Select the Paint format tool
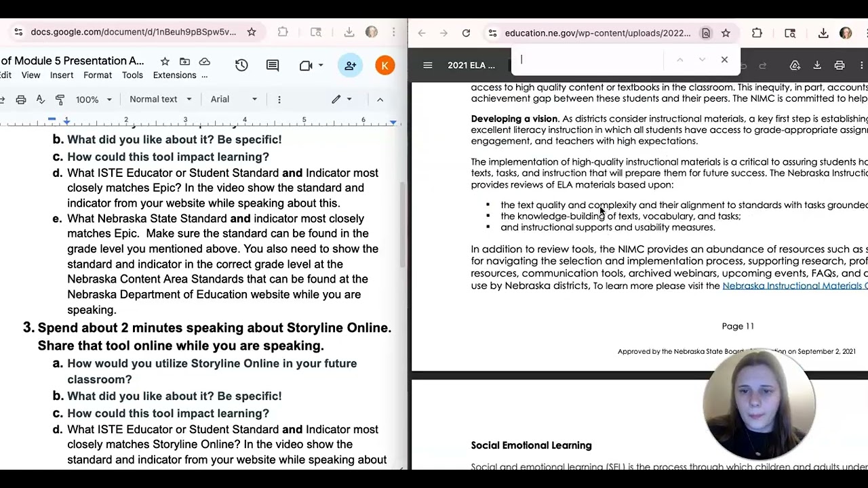 (60, 100)
